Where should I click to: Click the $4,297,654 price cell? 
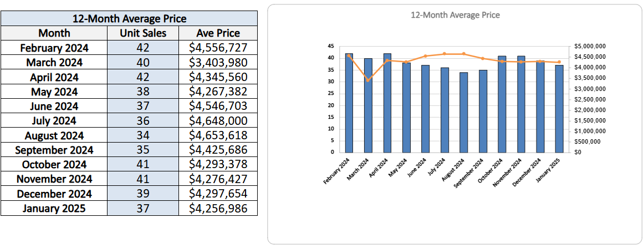coord(218,194)
